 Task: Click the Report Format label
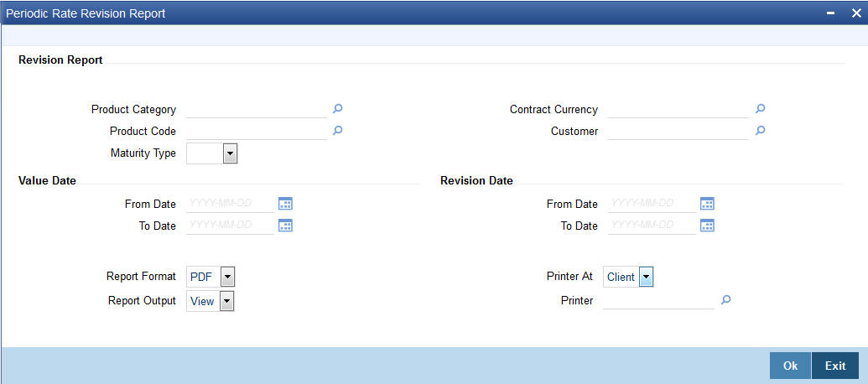click(x=141, y=276)
